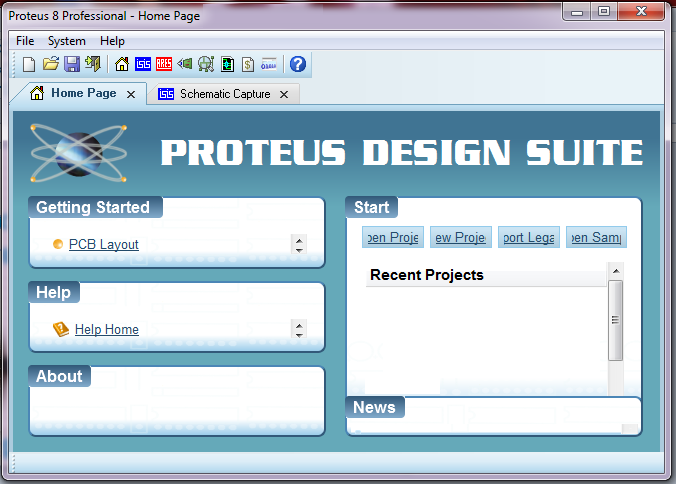
Task: Create a new project via toolbar icon
Action: tap(29, 65)
